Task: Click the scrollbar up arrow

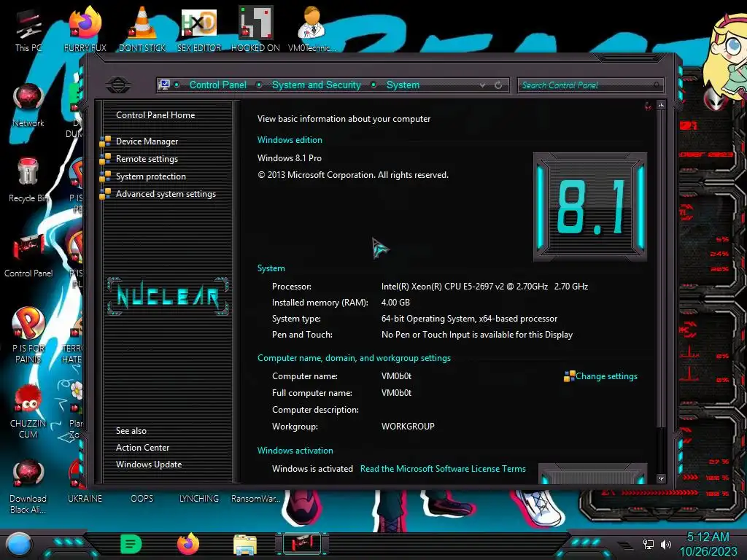Action: [661, 105]
